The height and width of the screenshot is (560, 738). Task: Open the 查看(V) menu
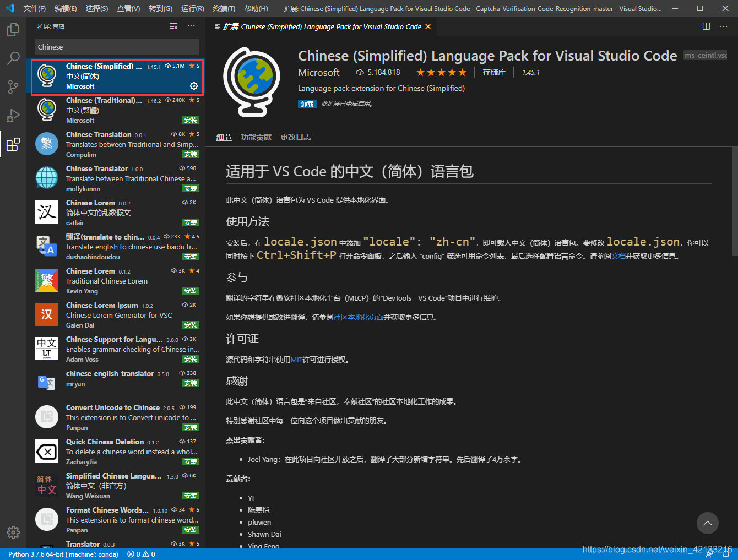pyautogui.click(x=128, y=8)
